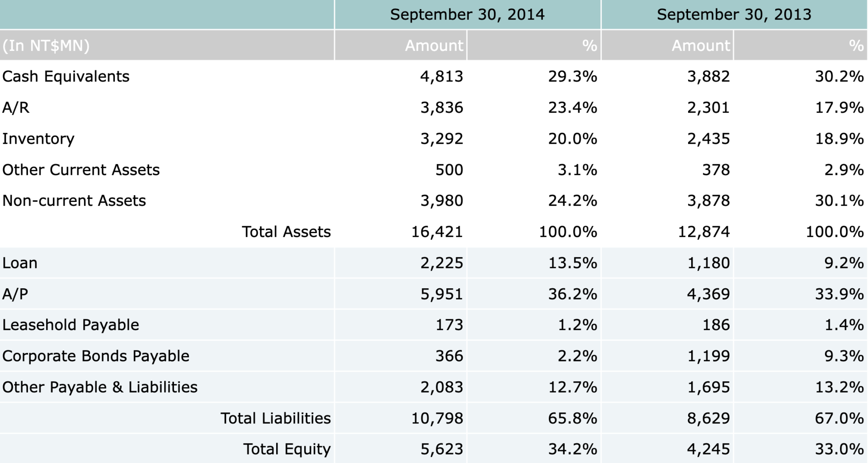Click the Inventory row label
The image size is (868, 463).
pos(38,139)
